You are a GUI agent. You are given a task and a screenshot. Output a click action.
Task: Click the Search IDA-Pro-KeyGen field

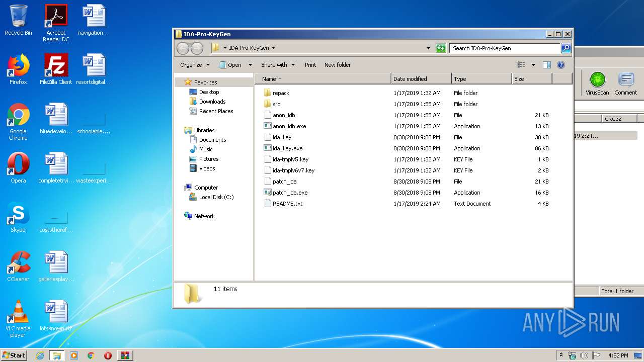[x=505, y=48]
